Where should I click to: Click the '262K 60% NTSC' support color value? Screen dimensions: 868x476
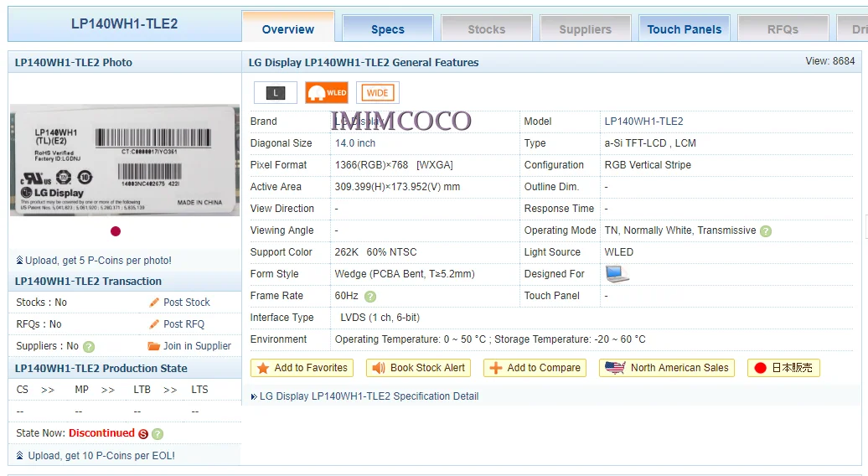(375, 252)
